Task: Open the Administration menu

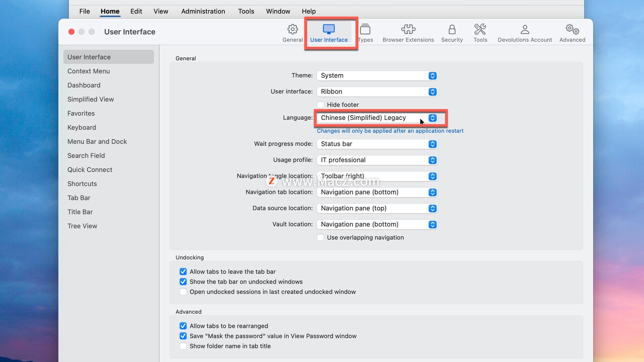Action: 203,11
